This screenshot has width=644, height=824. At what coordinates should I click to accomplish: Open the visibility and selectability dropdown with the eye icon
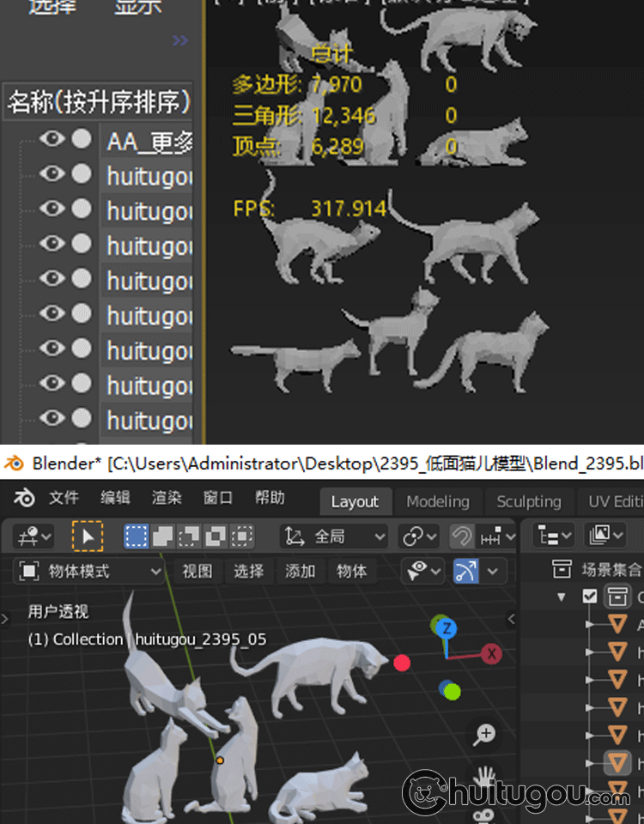coord(422,572)
